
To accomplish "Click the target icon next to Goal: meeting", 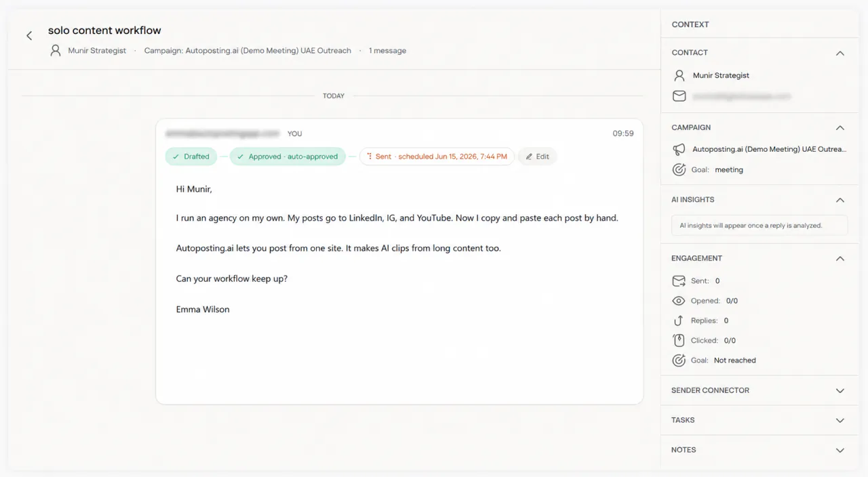I will pyautogui.click(x=679, y=169).
